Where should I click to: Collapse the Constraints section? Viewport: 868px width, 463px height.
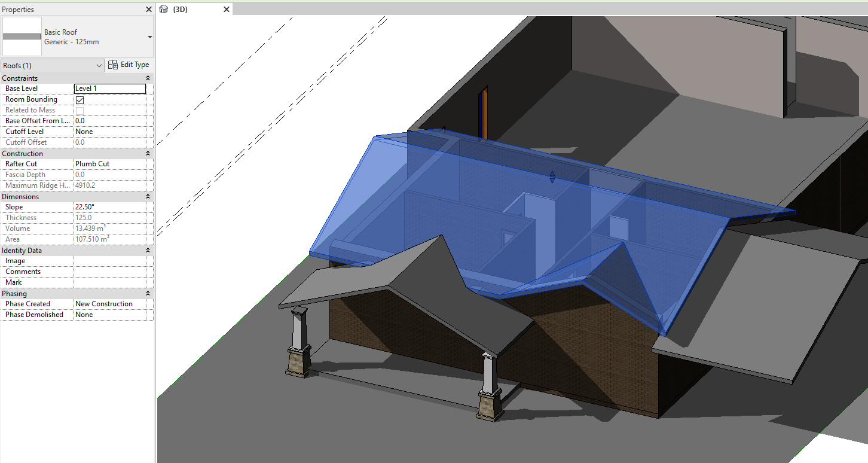(x=149, y=78)
